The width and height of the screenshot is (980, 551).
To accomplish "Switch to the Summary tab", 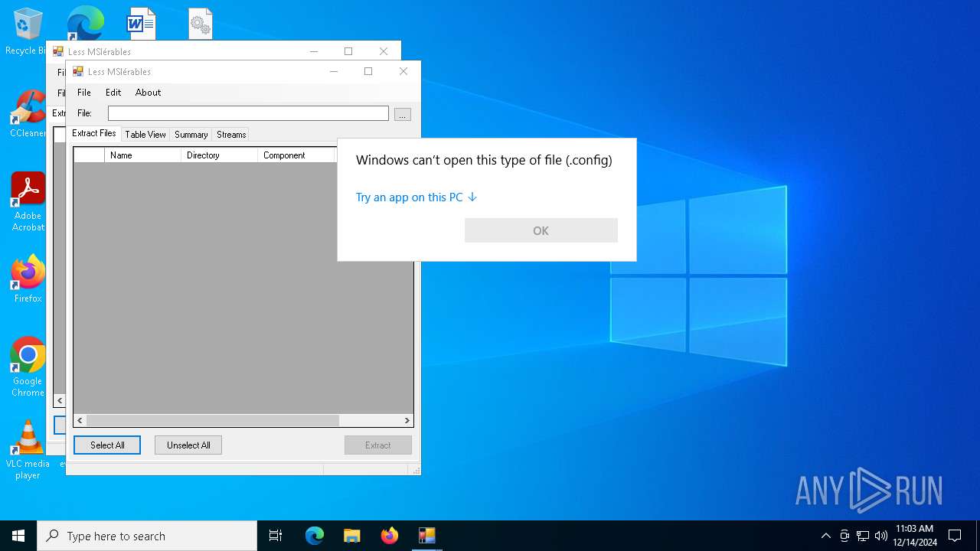I will click(x=191, y=135).
